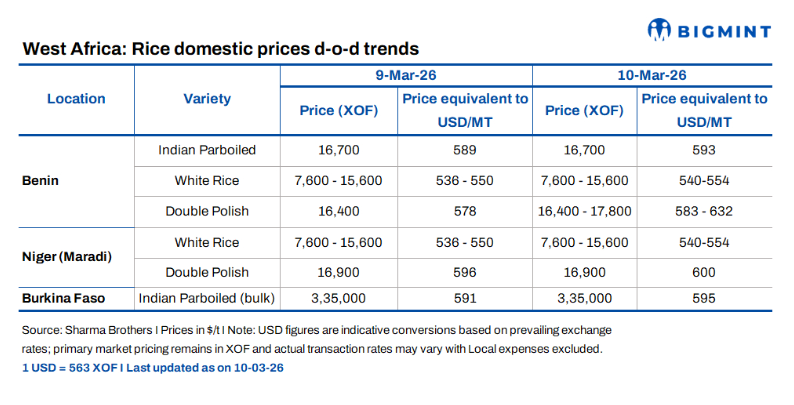Select the 591 Burkina Faso USD value

(x=464, y=298)
